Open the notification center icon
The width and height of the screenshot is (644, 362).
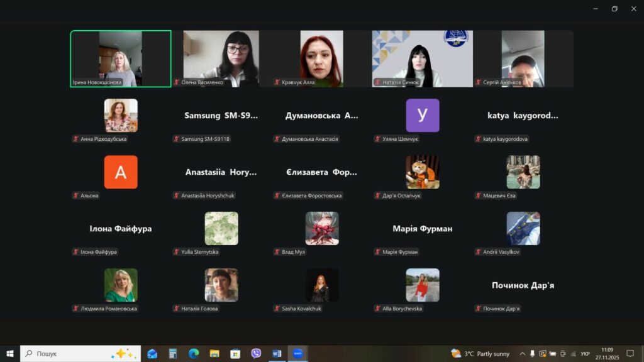(x=630, y=353)
